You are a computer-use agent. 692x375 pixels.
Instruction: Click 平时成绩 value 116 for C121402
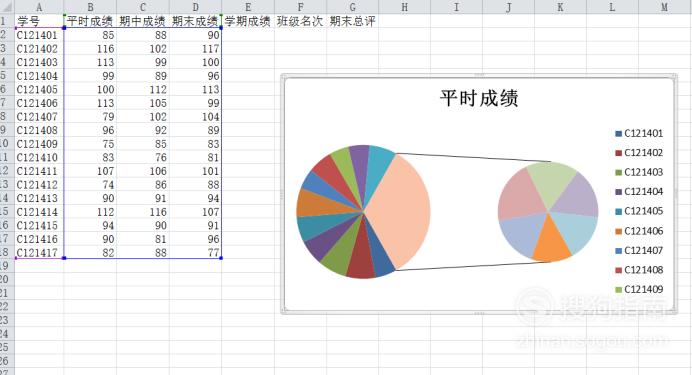tap(90, 49)
